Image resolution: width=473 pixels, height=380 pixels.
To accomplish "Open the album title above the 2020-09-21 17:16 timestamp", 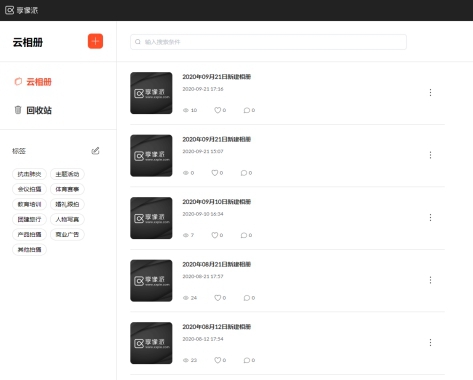I will click(217, 77).
